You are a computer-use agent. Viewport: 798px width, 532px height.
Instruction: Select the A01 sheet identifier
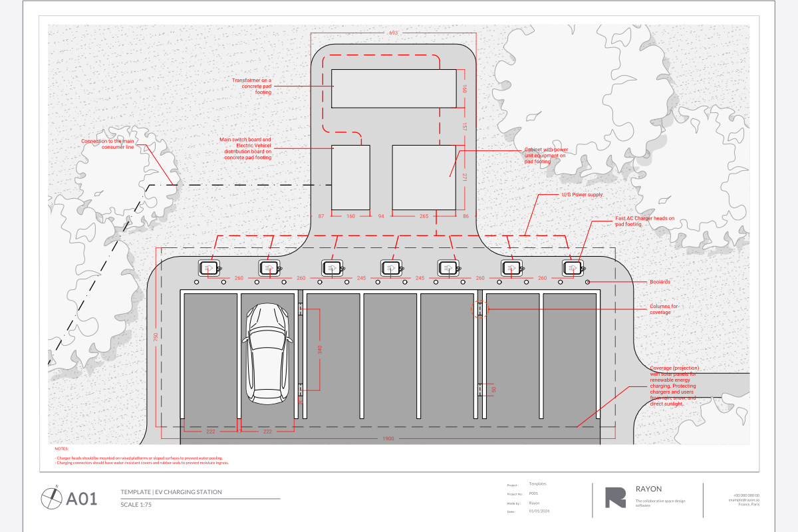coord(80,497)
